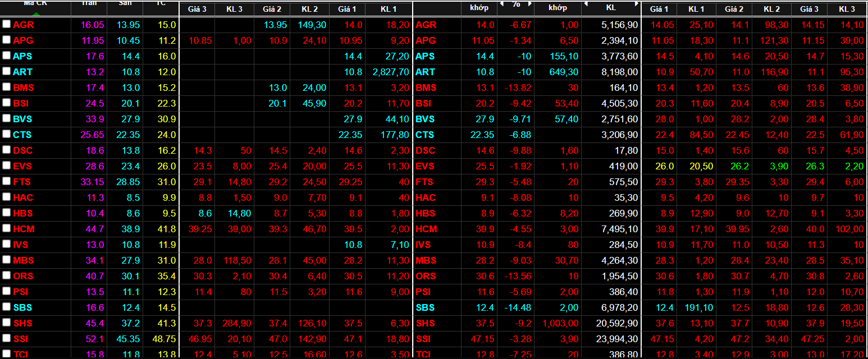Check the box next to ART
Viewport: 868px width, 359px height.
coord(6,71)
